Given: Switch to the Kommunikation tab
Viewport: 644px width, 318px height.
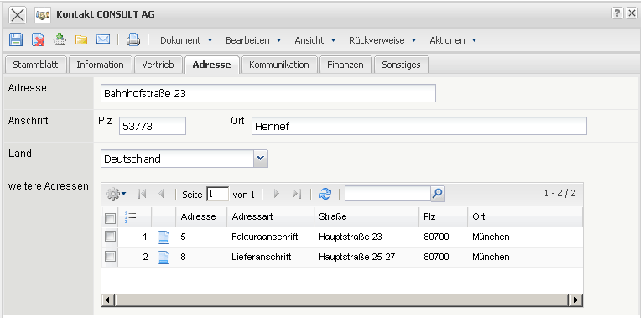Looking at the screenshot, I should [x=279, y=65].
